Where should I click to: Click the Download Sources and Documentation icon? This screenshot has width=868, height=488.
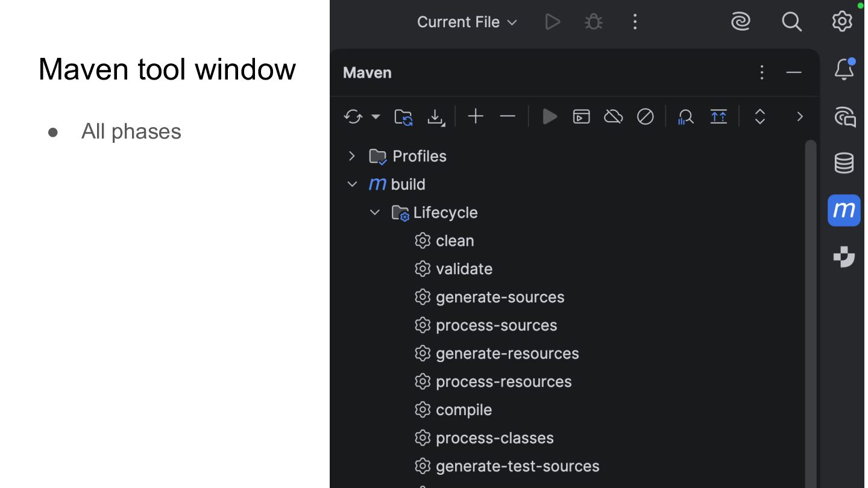click(x=435, y=116)
